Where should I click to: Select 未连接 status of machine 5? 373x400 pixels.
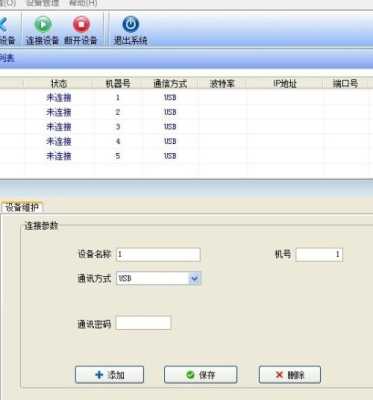tap(59, 156)
